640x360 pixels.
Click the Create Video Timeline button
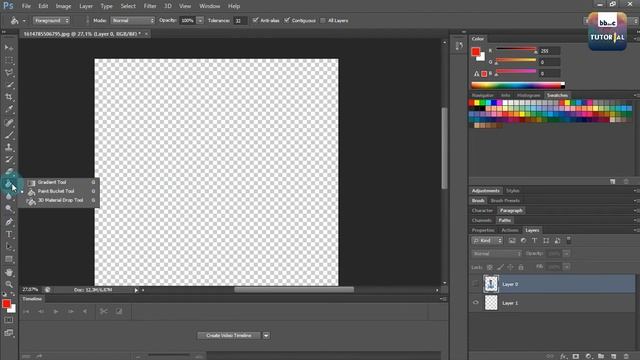(x=229, y=336)
